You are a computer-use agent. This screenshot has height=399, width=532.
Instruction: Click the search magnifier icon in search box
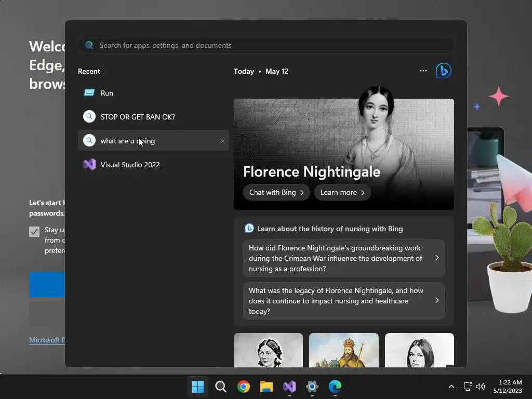tap(89, 45)
